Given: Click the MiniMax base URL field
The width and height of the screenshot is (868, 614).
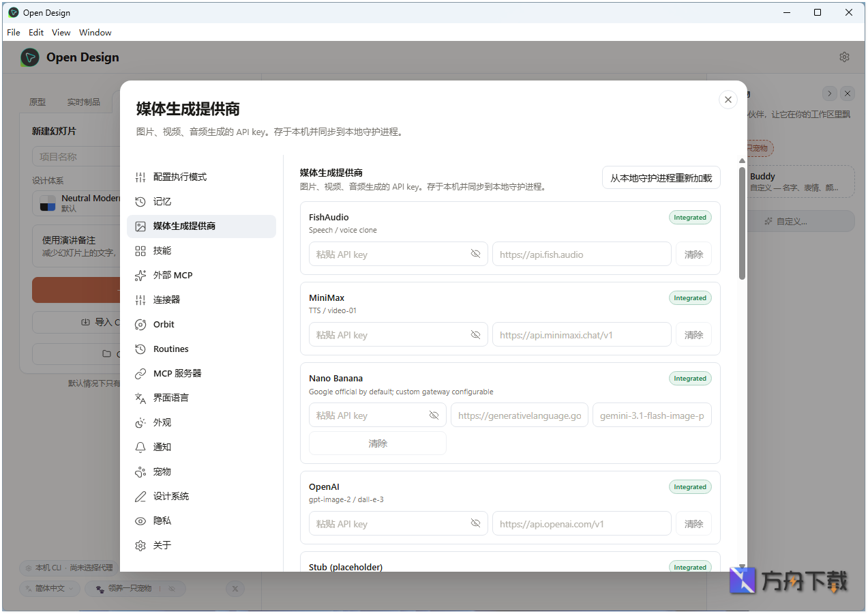Looking at the screenshot, I should coord(582,334).
